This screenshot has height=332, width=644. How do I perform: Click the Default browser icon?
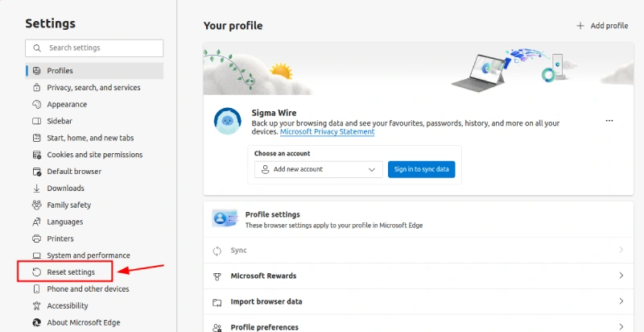36,172
